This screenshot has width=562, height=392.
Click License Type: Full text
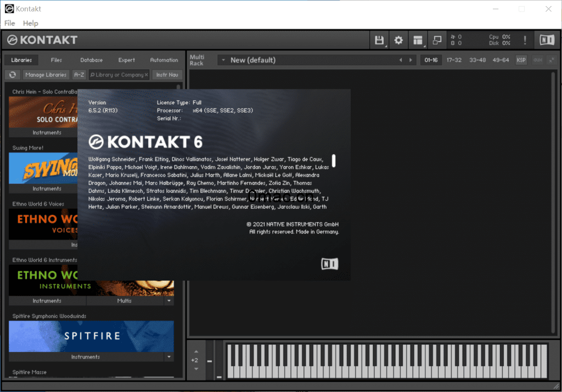[179, 103]
